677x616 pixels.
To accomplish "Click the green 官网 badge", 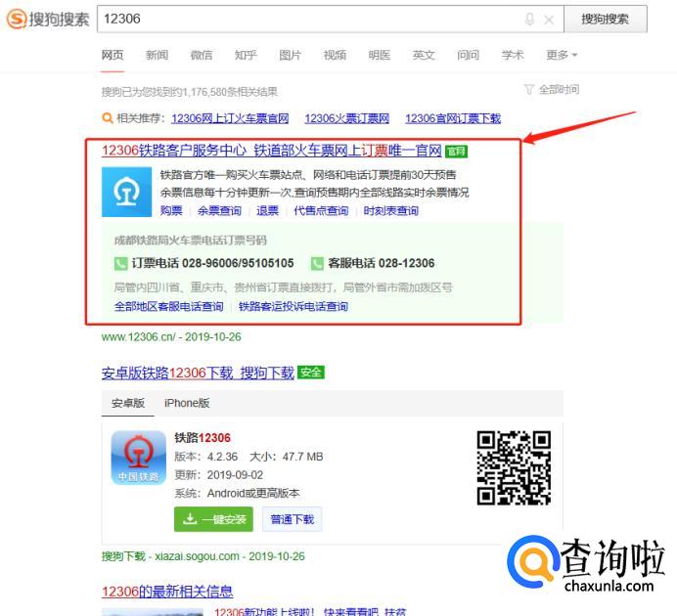I will (456, 152).
